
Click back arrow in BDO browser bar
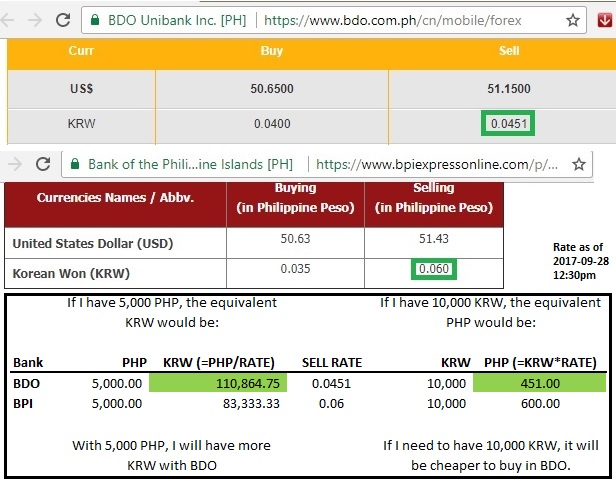click(x=7, y=20)
